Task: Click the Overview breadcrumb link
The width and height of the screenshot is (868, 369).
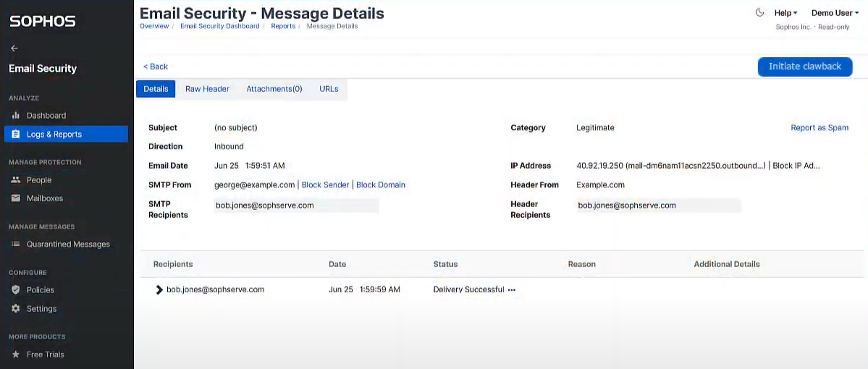Action: click(x=154, y=26)
